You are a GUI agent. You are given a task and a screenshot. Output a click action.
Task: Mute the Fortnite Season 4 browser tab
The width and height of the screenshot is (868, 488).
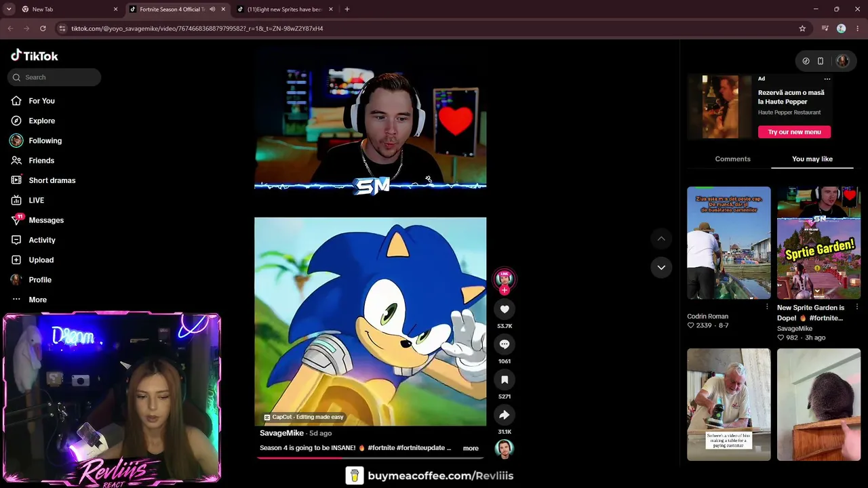pos(212,9)
